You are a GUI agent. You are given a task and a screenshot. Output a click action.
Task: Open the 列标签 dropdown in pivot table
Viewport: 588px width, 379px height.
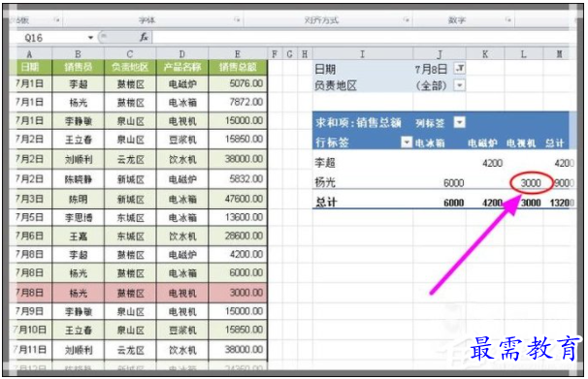[x=460, y=122]
